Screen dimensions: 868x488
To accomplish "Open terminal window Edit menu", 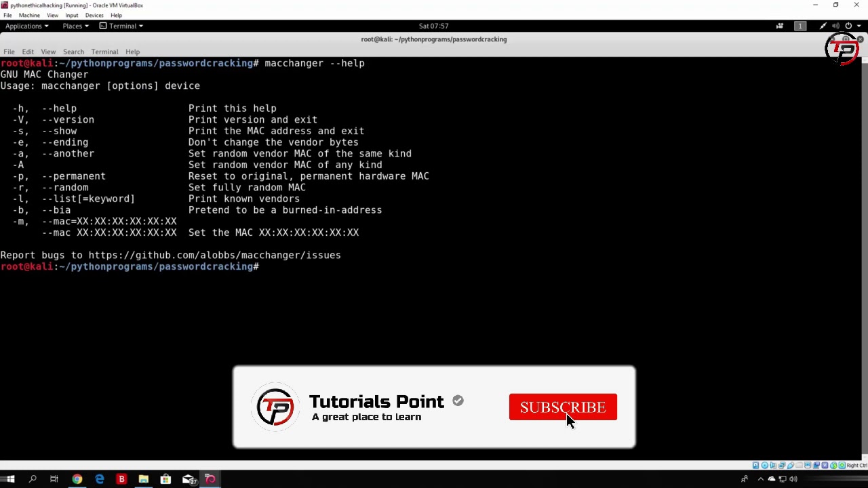I will pos(28,52).
